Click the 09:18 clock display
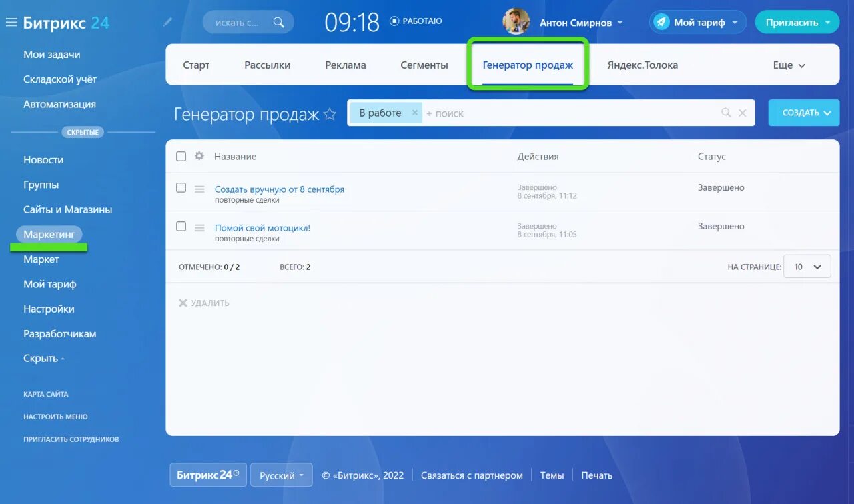 click(352, 23)
